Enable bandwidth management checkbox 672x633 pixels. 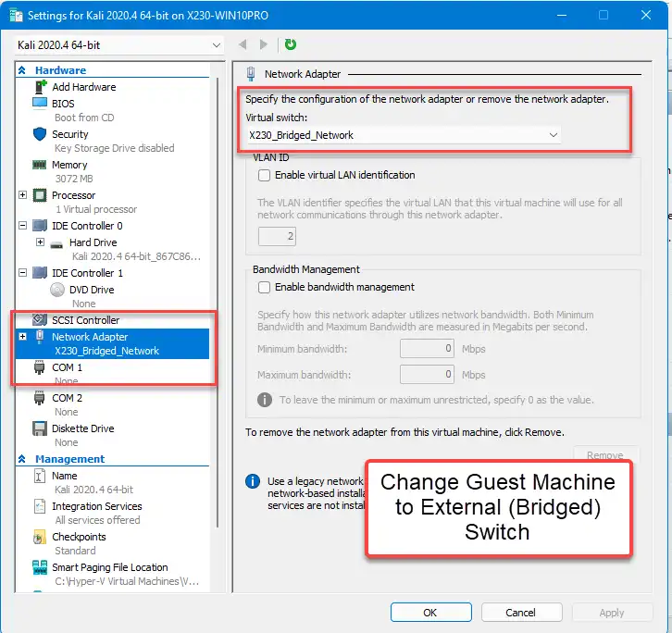264,287
